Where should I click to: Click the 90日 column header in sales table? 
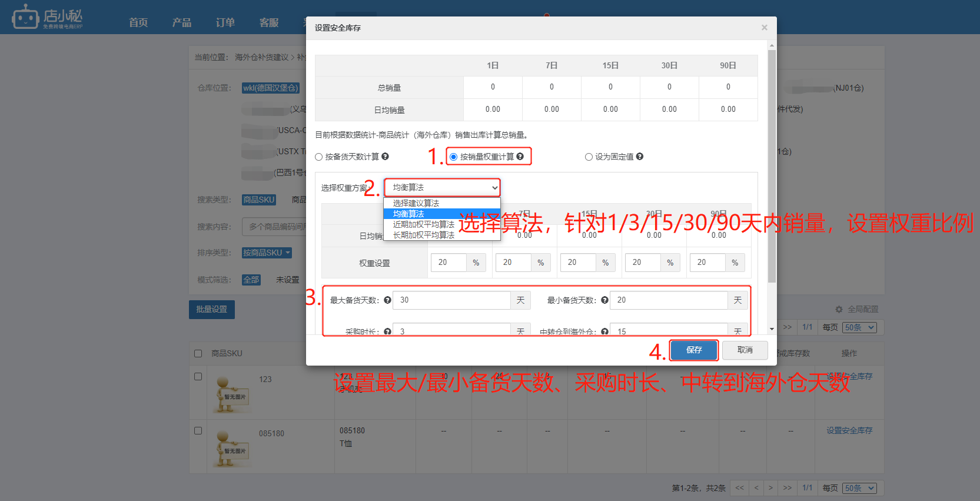tap(728, 65)
